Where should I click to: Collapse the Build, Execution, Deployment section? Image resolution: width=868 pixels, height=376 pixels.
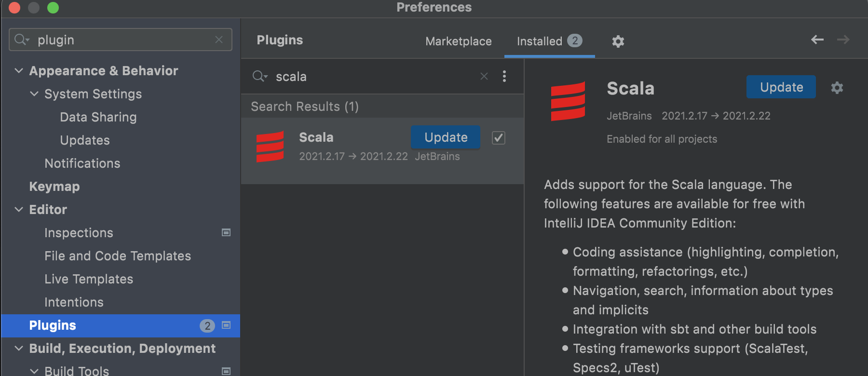pyautogui.click(x=19, y=349)
